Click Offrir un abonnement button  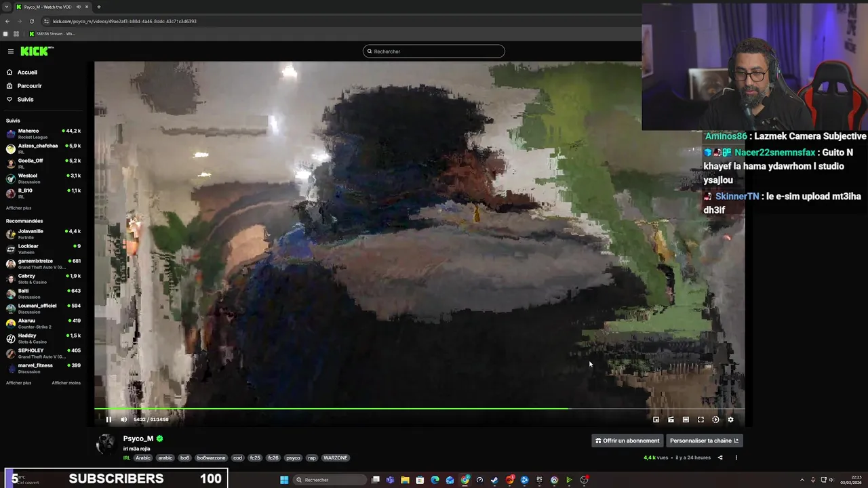[x=627, y=441]
